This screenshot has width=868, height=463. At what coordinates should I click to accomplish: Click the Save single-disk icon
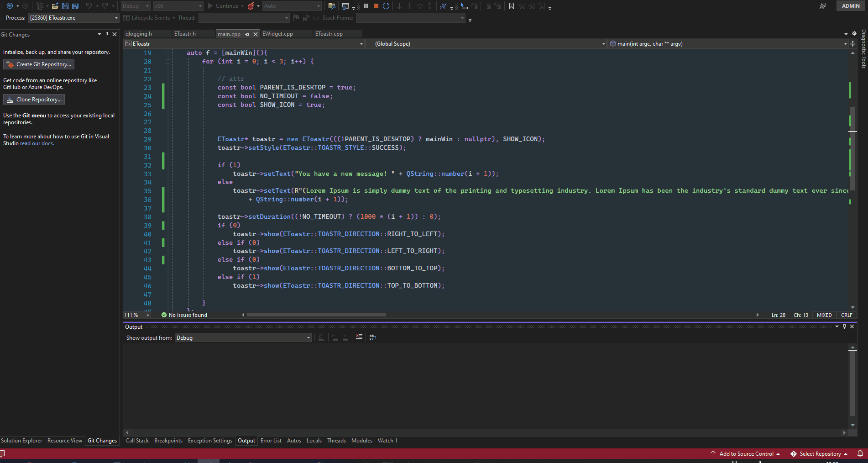65,6
